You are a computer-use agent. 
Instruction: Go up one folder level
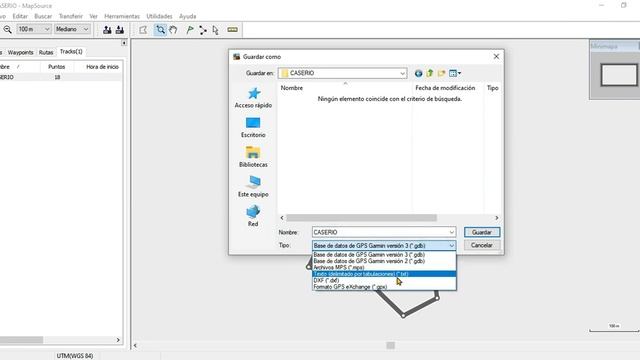click(x=430, y=73)
